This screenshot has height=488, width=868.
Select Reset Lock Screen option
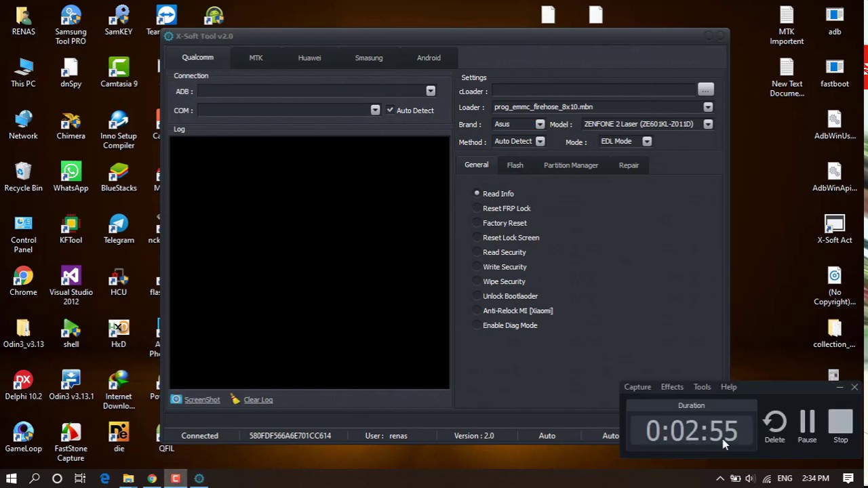[x=477, y=237]
